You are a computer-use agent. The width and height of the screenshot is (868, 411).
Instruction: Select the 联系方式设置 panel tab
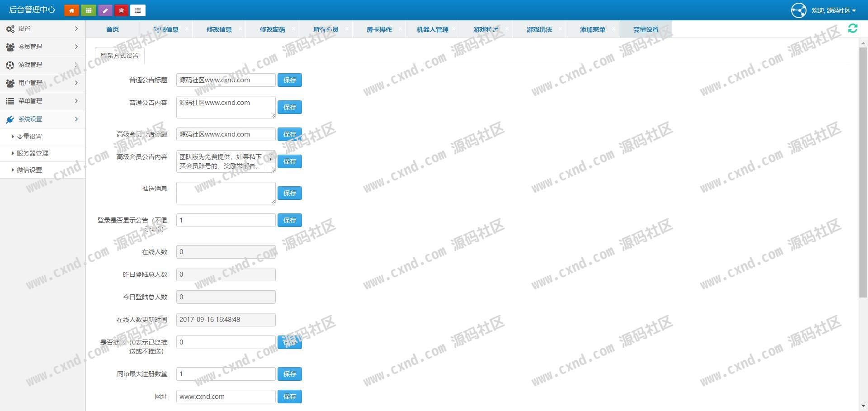coord(120,56)
